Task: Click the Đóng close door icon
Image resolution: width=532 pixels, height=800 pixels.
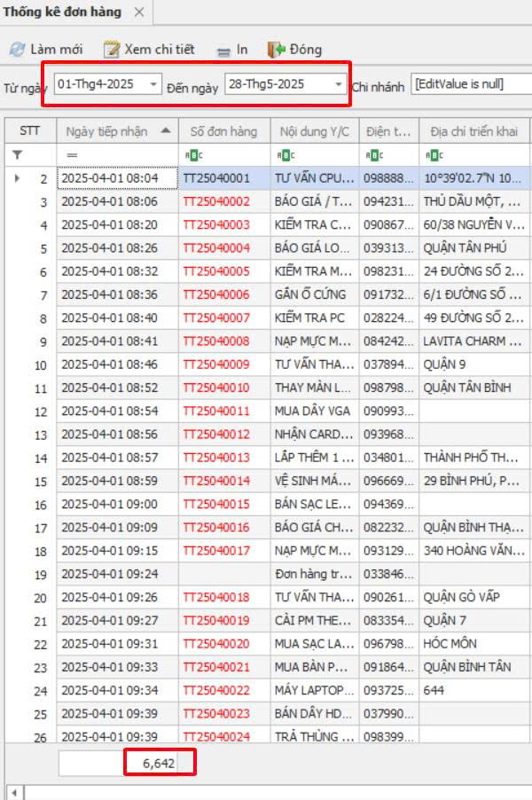Action: (276, 50)
